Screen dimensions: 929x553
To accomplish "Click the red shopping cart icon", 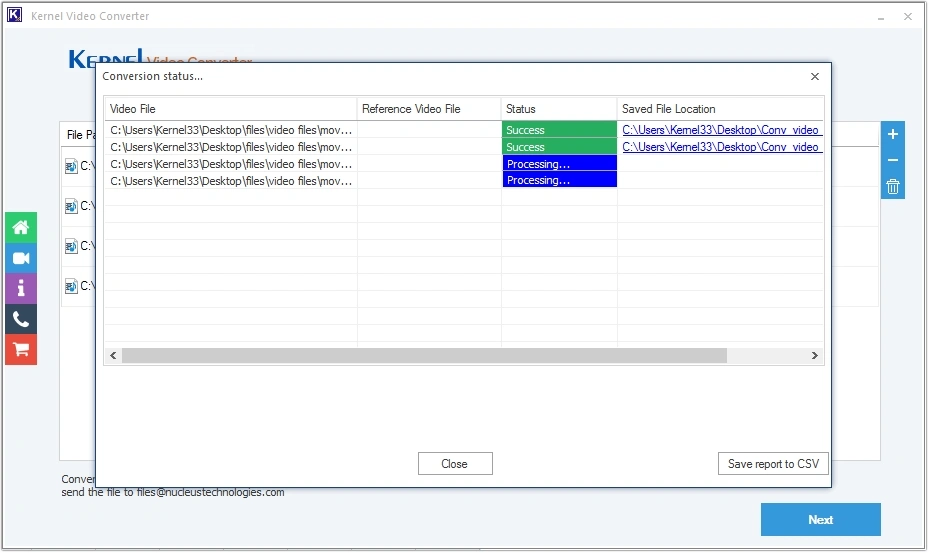I will 20,350.
